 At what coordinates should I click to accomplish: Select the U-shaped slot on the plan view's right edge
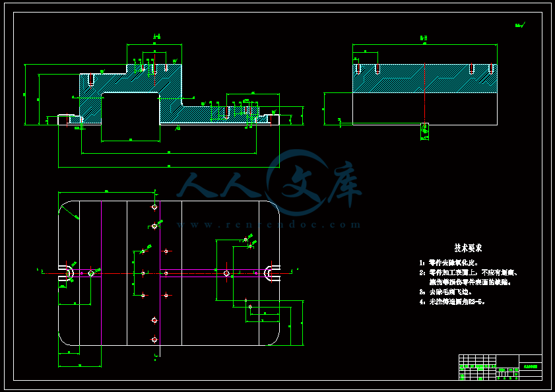click(x=272, y=273)
